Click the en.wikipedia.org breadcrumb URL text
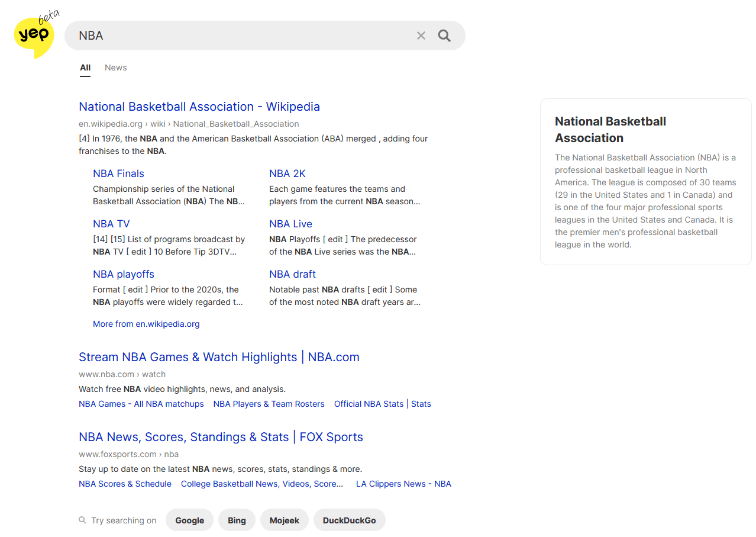This screenshot has width=756, height=537. pyautogui.click(x=189, y=124)
